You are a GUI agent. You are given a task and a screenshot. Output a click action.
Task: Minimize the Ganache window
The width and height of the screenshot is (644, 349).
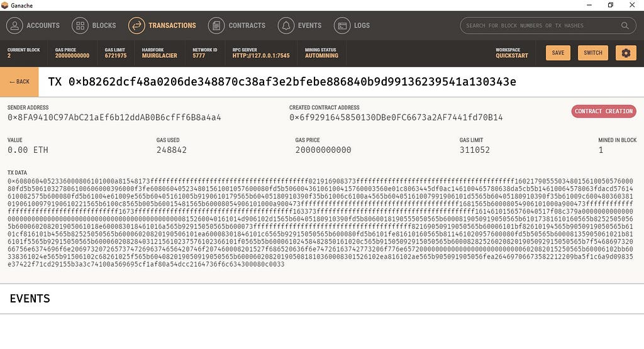(x=589, y=5)
